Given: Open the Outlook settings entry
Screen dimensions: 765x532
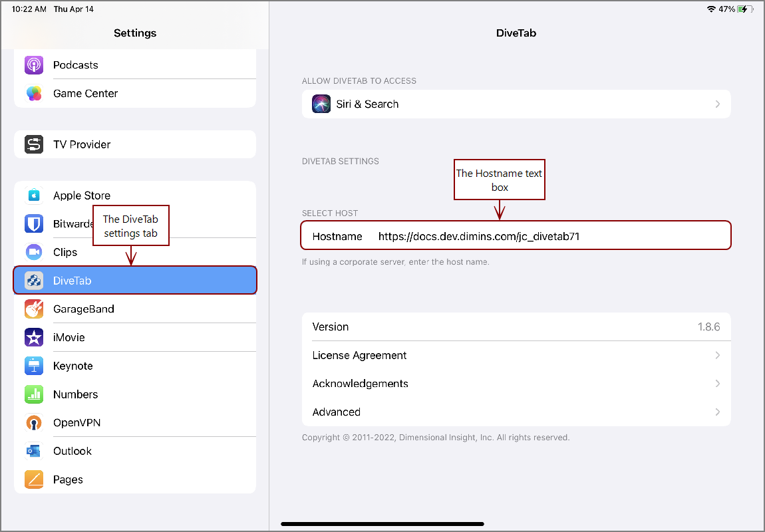Looking at the screenshot, I should [72, 451].
